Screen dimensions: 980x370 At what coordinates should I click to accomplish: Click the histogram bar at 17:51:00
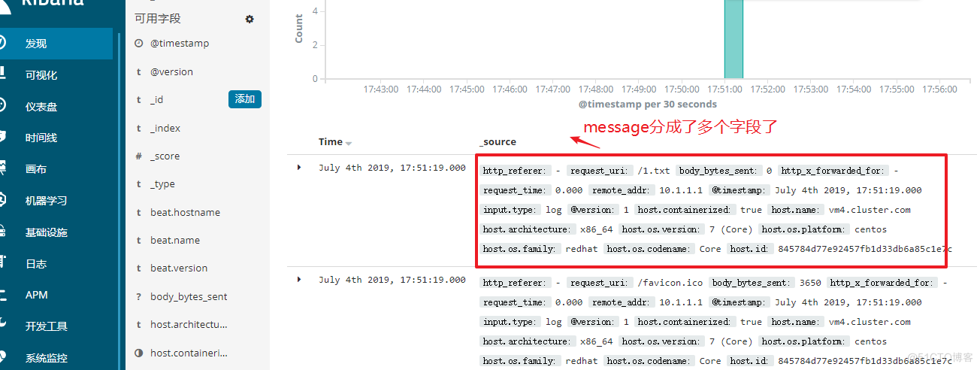pyautogui.click(x=733, y=39)
